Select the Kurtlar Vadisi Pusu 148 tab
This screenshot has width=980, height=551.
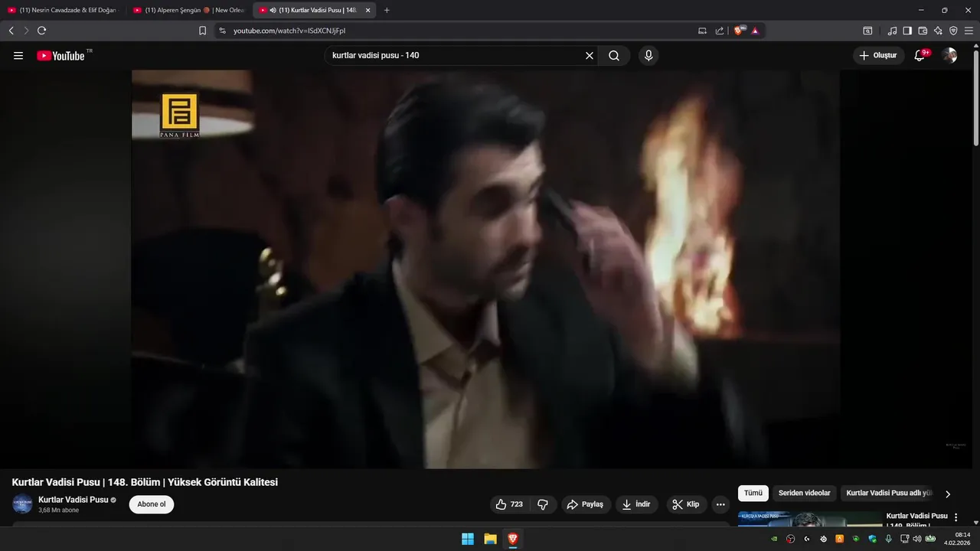314,10
